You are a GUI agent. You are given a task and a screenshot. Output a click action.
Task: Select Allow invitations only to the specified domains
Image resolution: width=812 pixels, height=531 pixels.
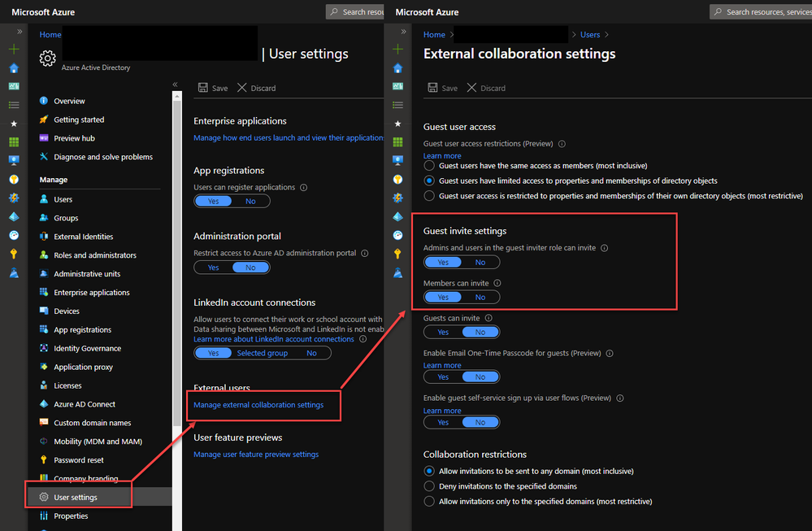pyautogui.click(x=429, y=501)
